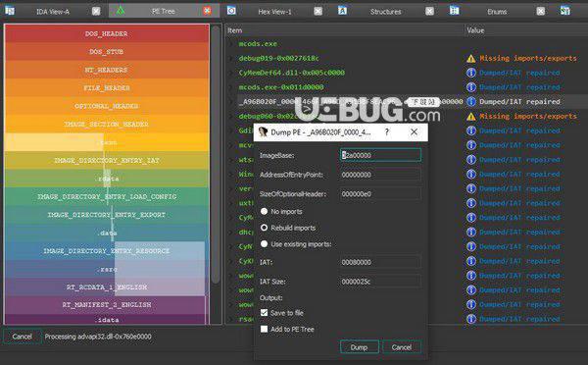Select the Use existing imports radio button

[264, 244]
